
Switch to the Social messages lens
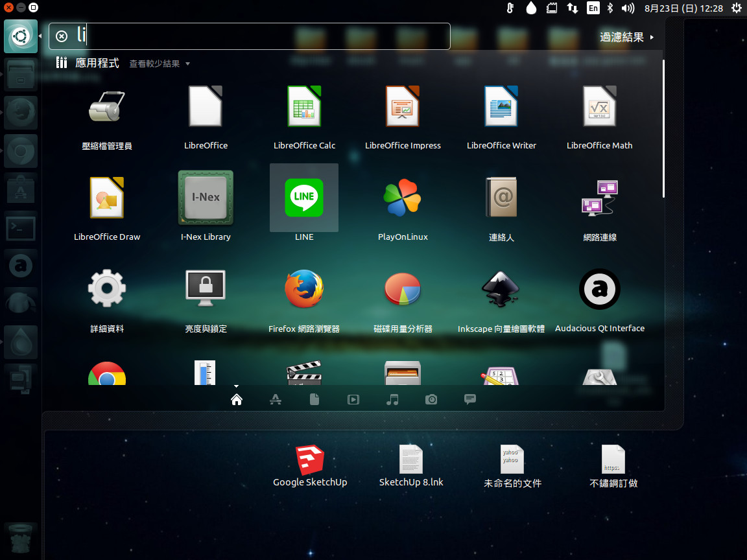tap(469, 399)
